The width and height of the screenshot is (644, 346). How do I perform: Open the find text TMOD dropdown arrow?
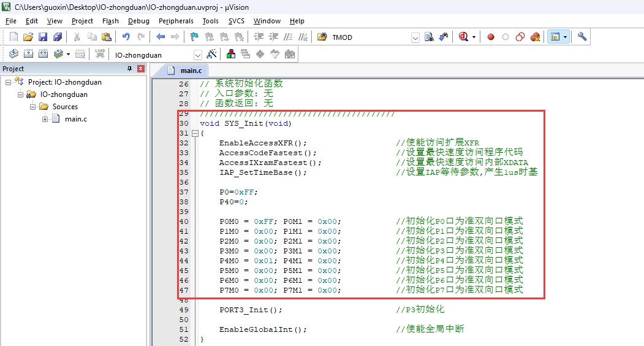tap(415, 37)
